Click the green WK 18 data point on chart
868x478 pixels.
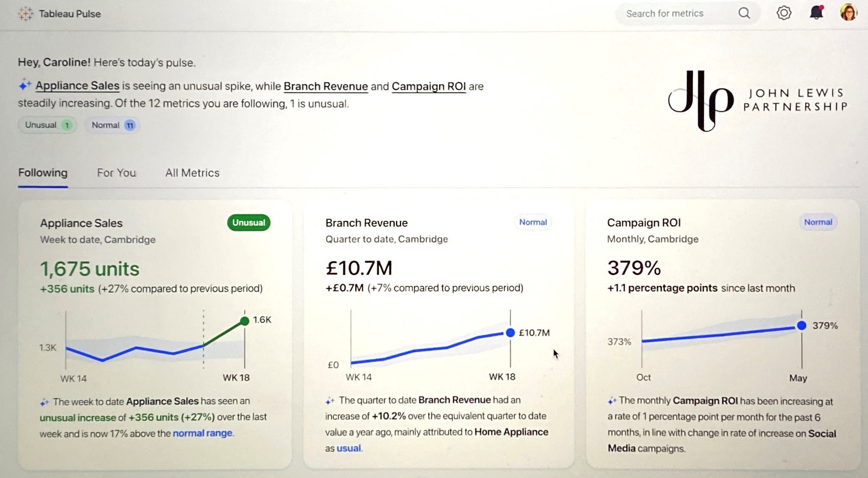coord(245,321)
